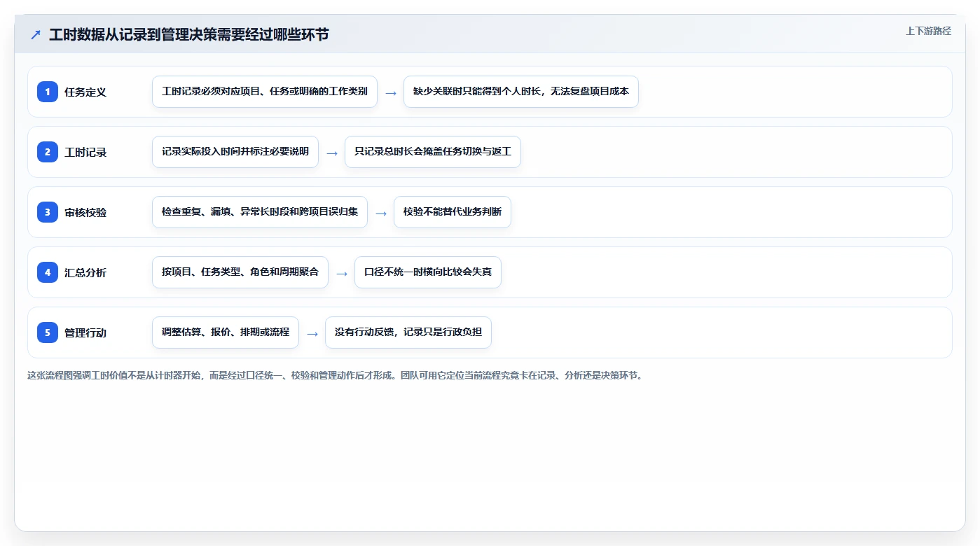Click box 没有行动反馈，记录只是行政负担
The image size is (980, 546).
(408, 332)
